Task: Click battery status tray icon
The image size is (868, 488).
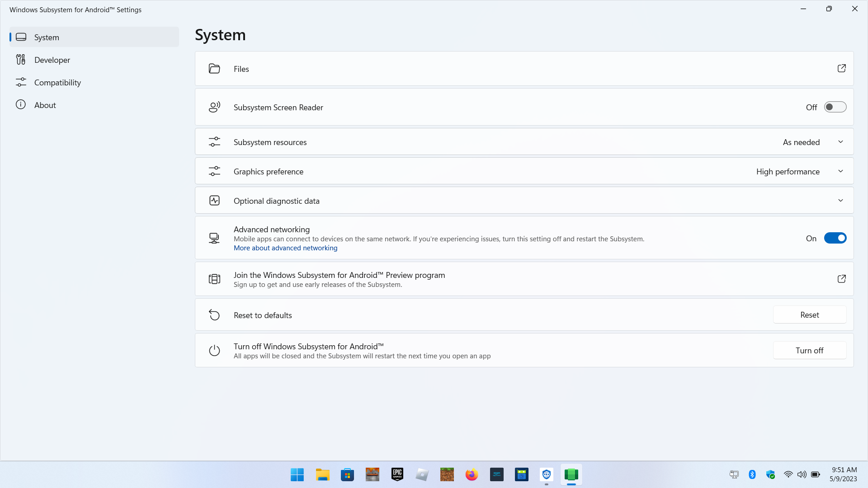Action: 816,474
